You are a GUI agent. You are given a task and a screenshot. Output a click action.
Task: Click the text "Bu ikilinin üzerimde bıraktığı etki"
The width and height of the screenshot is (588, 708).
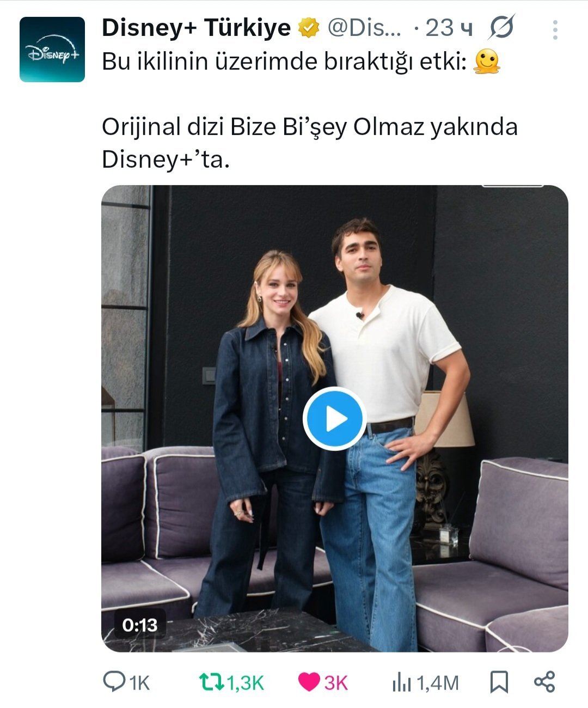[283, 62]
